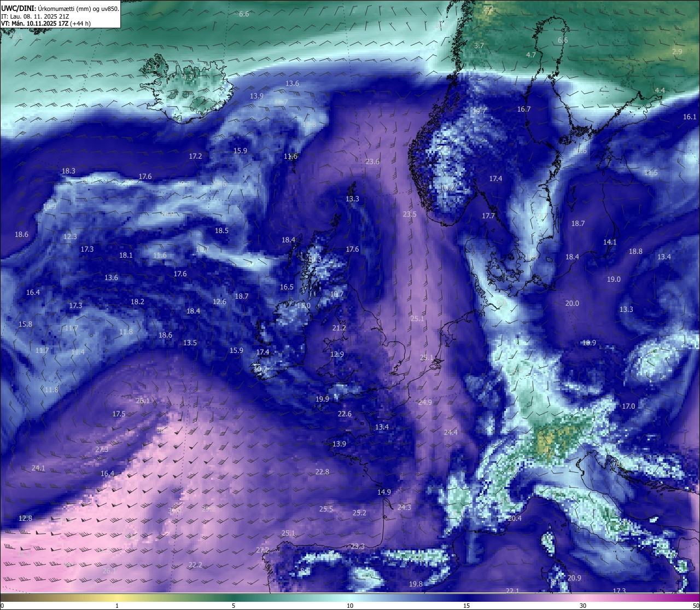Click the 2.9 value at top right
Screen dimensions: 700x610
(677, 51)
